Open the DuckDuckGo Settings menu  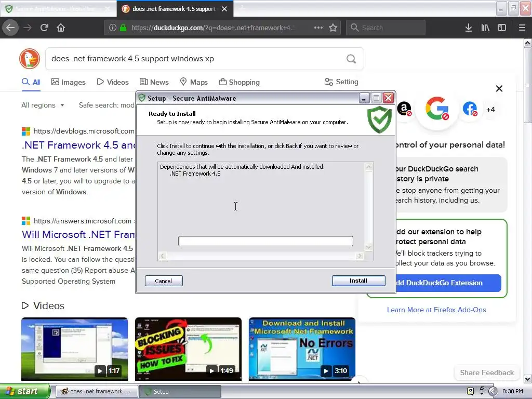(x=341, y=82)
